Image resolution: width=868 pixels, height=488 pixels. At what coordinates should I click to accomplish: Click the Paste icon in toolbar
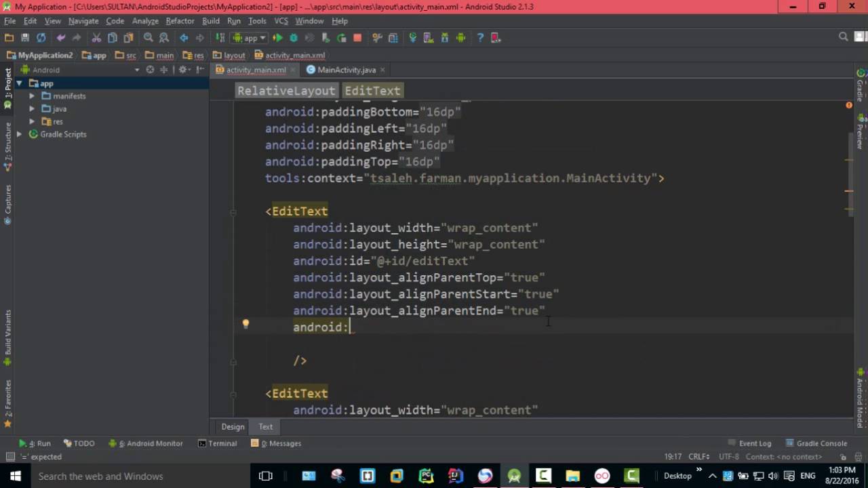tap(128, 38)
